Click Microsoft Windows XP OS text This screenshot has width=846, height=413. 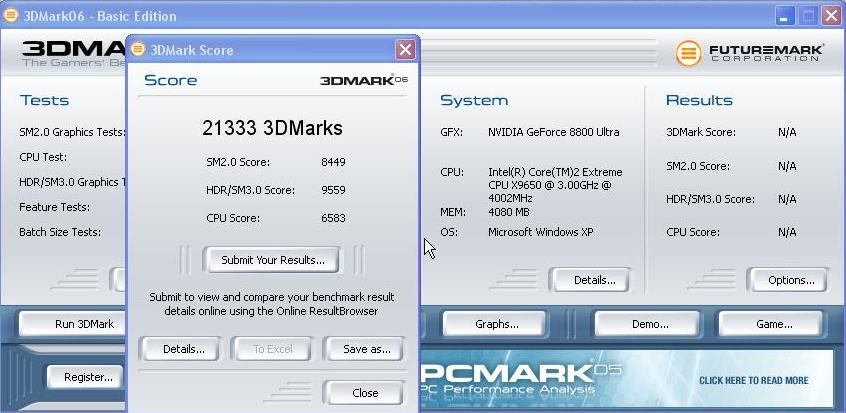540,232
